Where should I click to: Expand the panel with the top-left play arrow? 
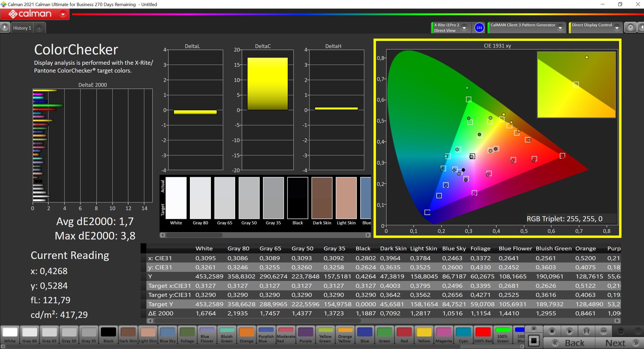(x=5, y=27)
